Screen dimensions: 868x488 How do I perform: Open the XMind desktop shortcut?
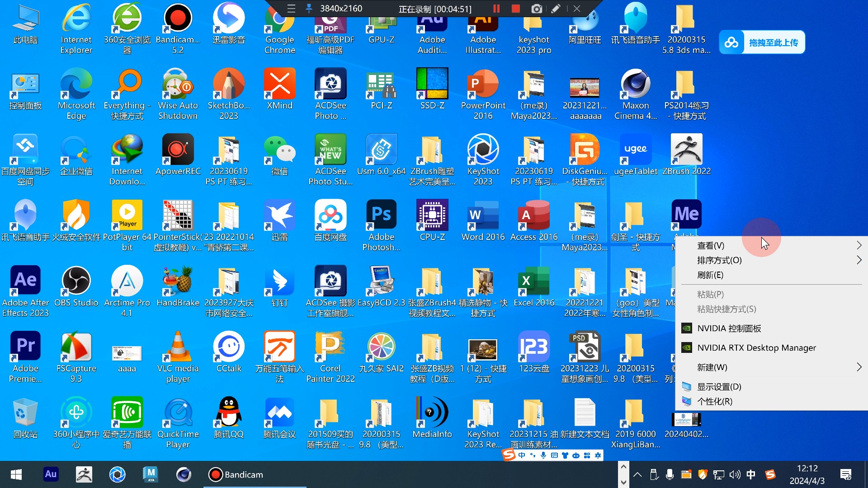(279, 84)
